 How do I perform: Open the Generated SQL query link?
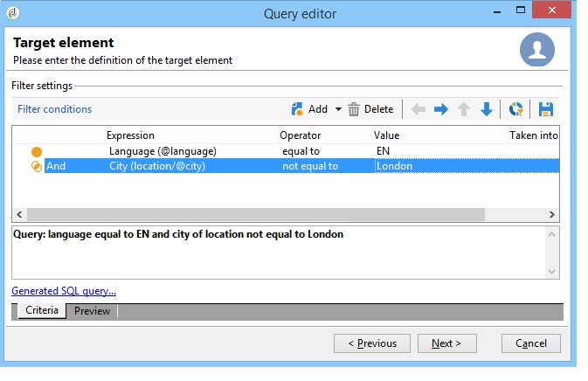[x=64, y=291]
